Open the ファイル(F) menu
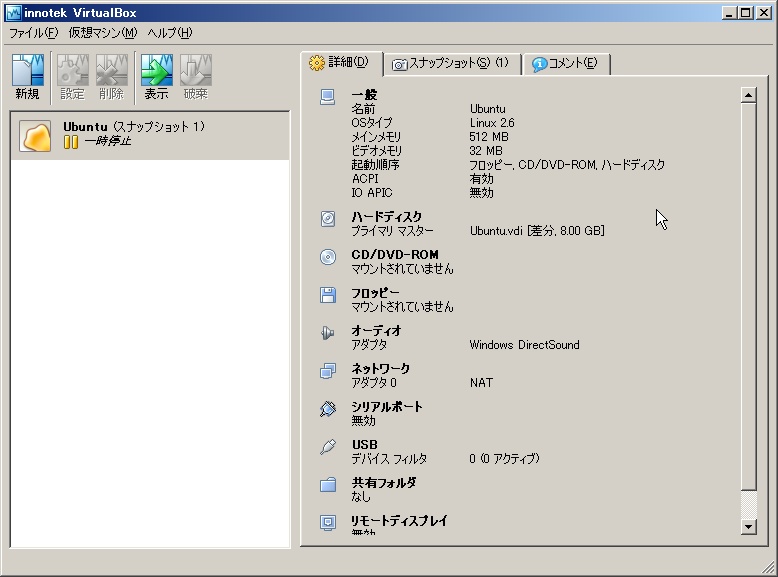 (34, 33)
